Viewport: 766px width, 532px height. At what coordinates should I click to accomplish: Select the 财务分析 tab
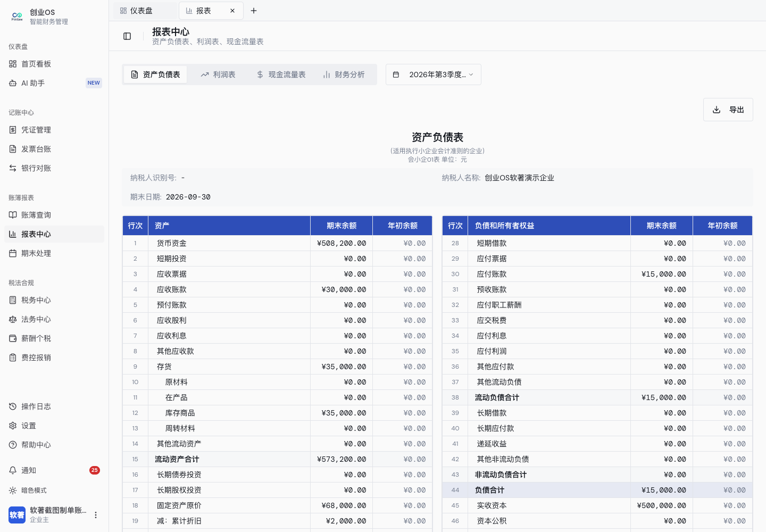point(344,74)
